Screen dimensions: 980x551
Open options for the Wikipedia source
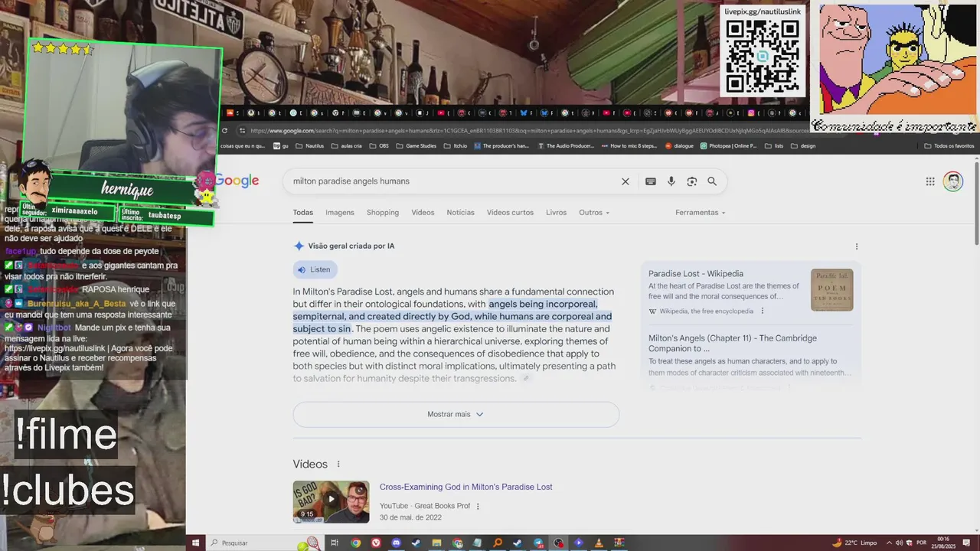[x=762, y=311]
